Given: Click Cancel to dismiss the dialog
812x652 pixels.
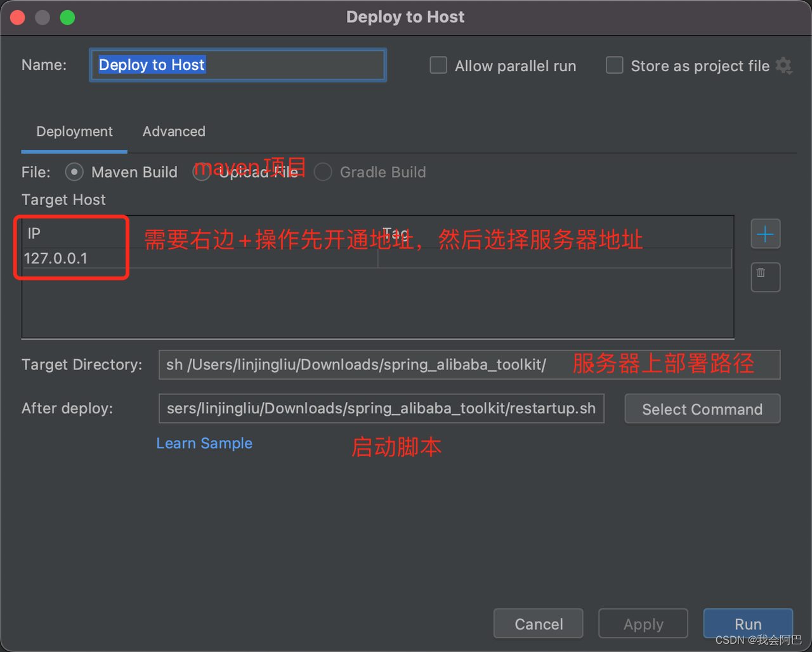Looking at the screenshot, I should pos(538,623).
